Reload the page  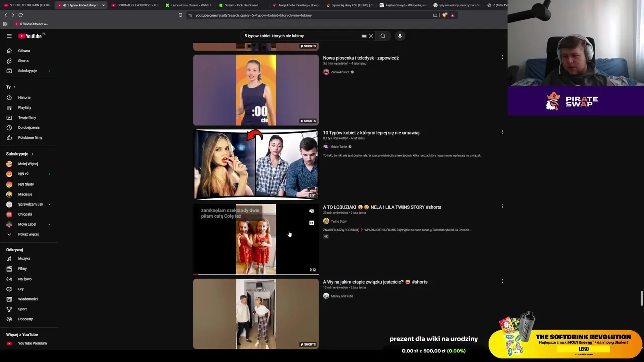click(x=21, y=15)
